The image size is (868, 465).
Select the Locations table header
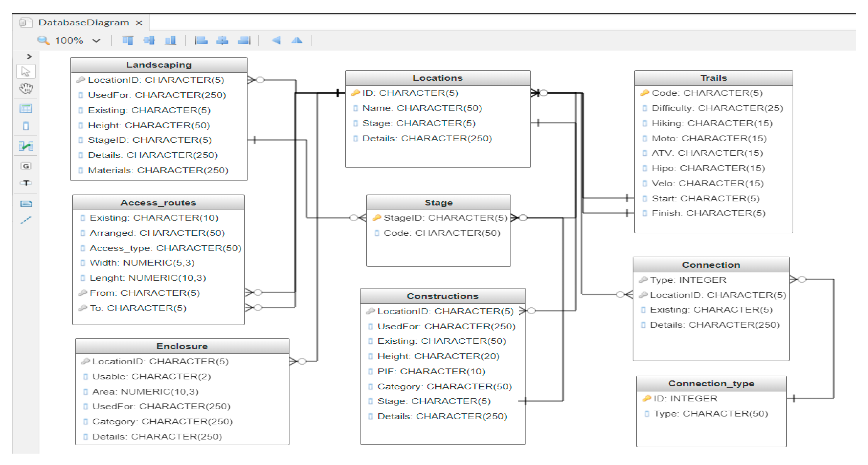coord(437,78)
